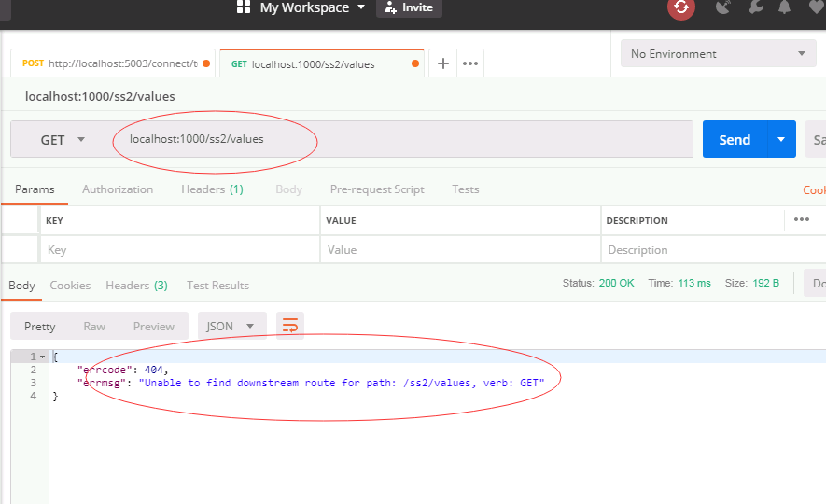Open the GET method dropdown

click(x=63, y=140)
